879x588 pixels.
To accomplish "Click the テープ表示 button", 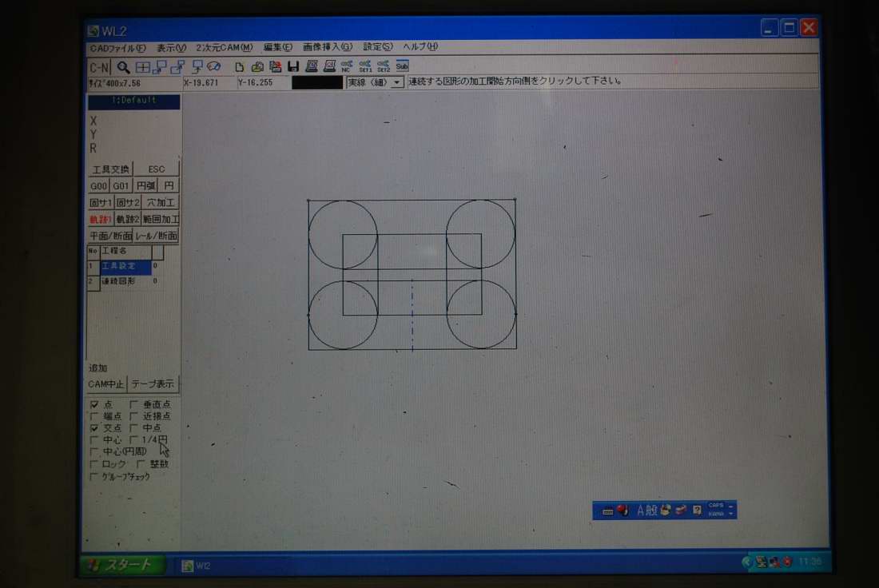I will 153,384.
